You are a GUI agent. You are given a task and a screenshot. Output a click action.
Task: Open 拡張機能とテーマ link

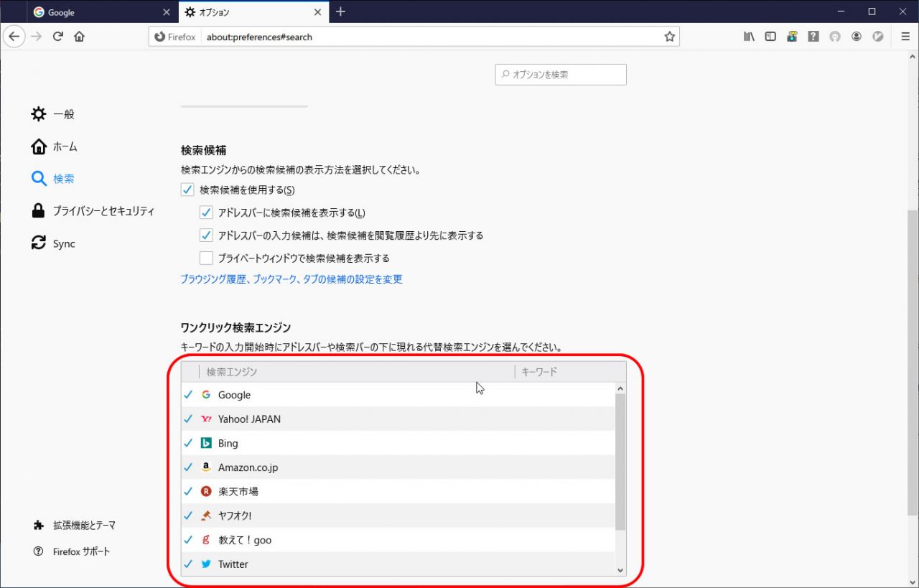[x=74, y=525]
